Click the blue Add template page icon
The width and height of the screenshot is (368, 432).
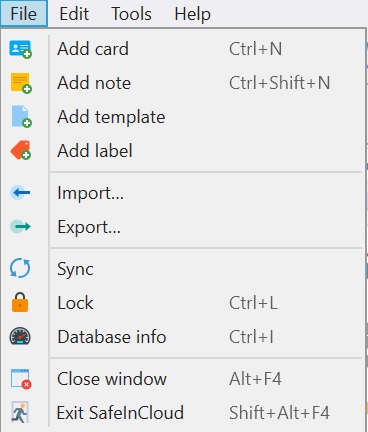tap(22, 117)
